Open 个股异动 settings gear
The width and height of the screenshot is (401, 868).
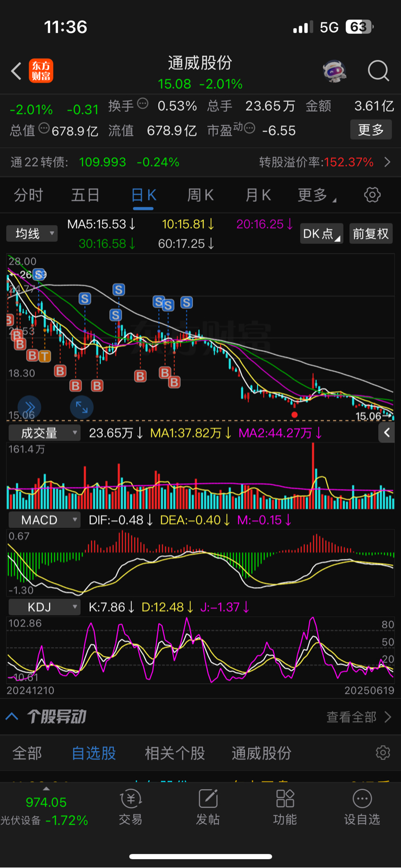point(383,753)
